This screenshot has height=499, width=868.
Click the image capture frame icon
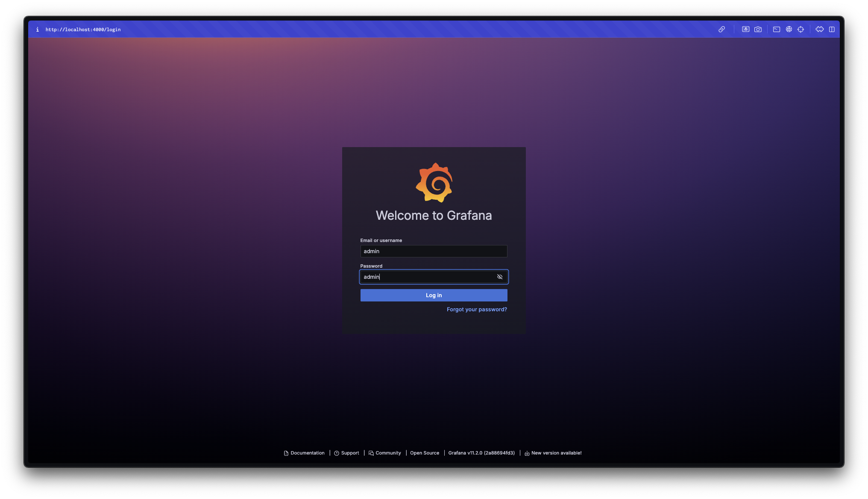click(745, 30)
